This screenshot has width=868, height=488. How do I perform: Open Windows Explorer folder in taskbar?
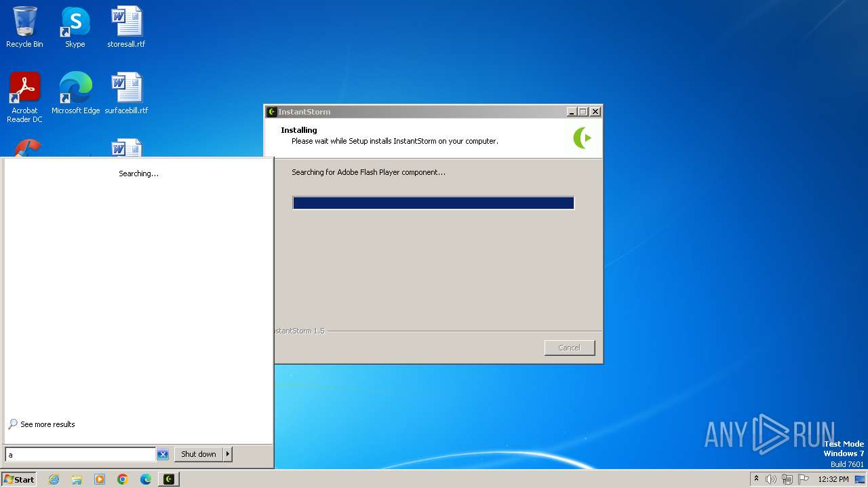coord(77,479)
